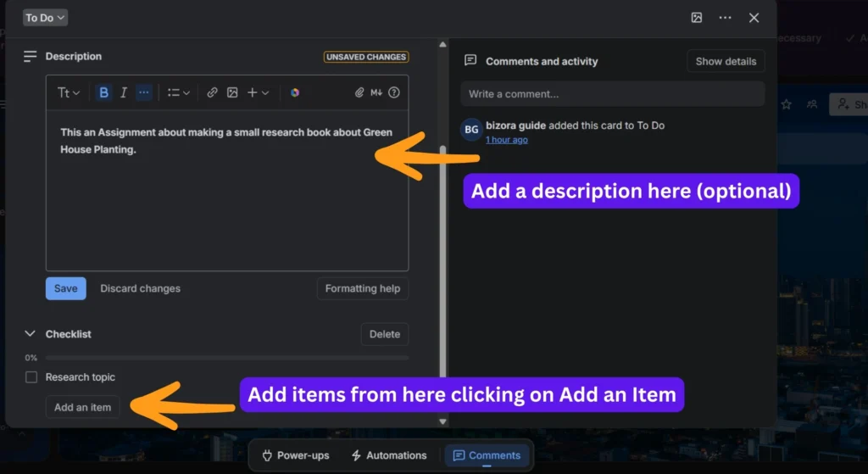Open the Tt text styles dropdown
Viewport: 868px width, 474px height.
[x=69, y=92]
